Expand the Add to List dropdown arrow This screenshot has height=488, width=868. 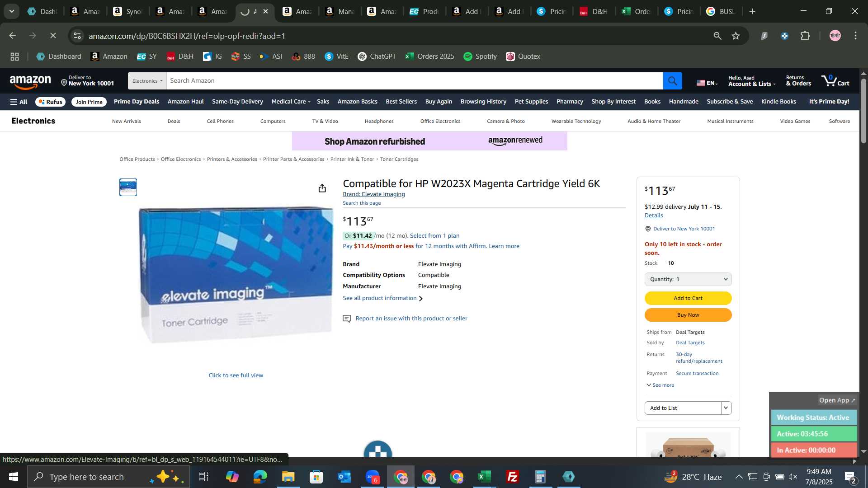[726, 408]
